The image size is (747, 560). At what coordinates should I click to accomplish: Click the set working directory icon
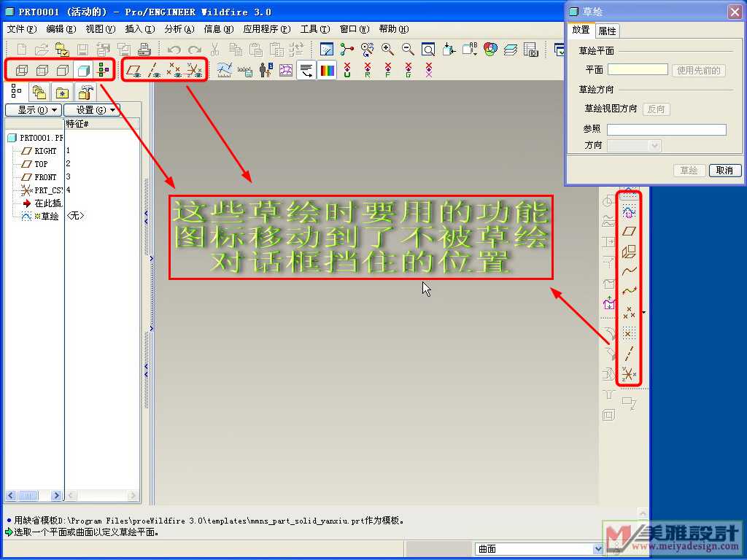(63, 49)
